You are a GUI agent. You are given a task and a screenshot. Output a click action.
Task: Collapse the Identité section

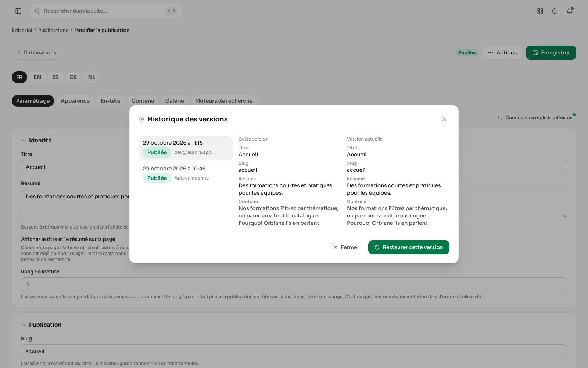[24, 141]
